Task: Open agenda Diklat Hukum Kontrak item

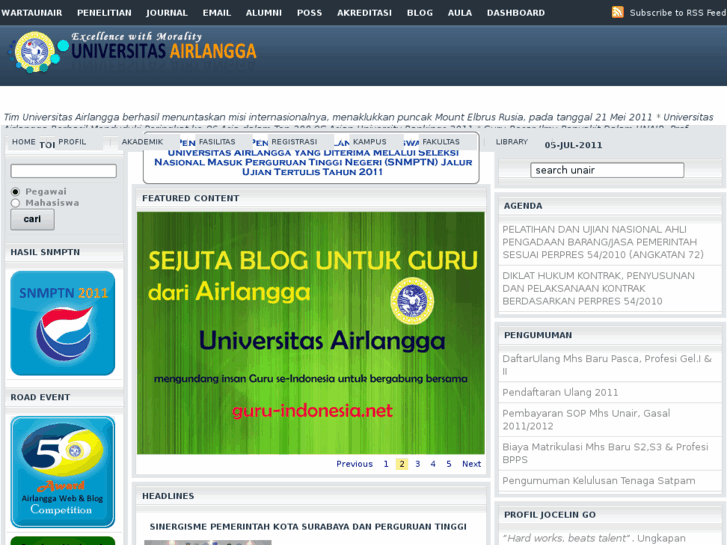Action: coord(599,289)
